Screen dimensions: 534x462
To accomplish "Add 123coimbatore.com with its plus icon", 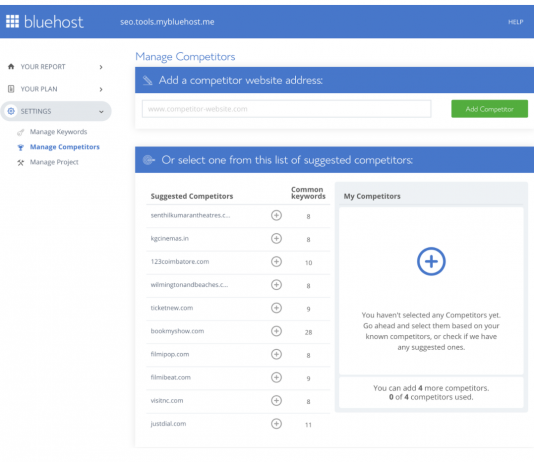I will click(276, 261).
